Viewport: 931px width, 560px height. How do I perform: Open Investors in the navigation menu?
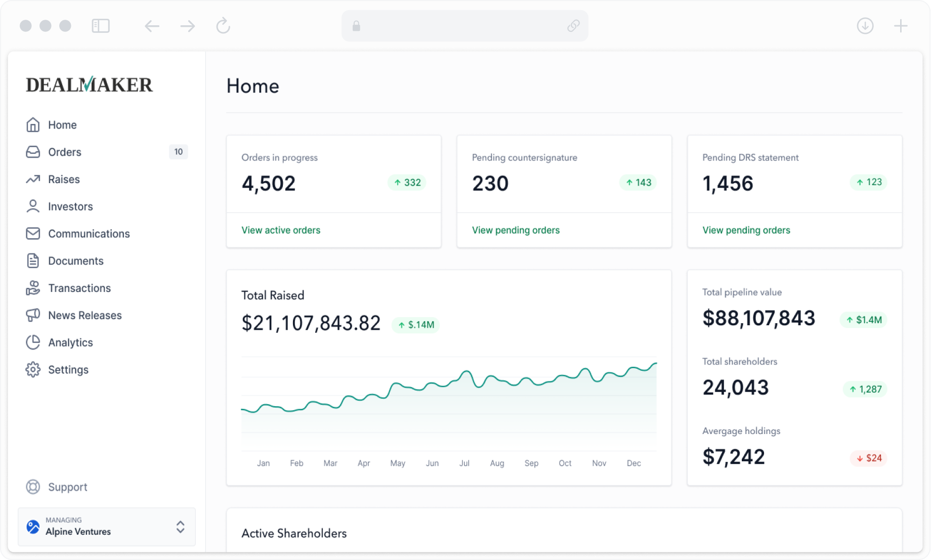pyautogui.click(x=70, y=206)
